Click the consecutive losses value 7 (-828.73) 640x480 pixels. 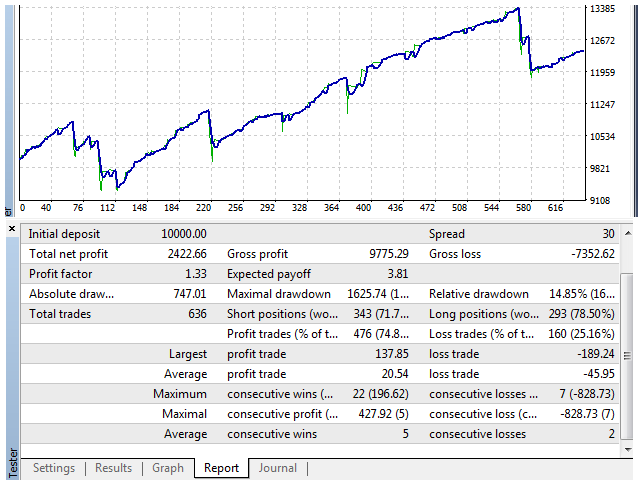tap(587, 394)
